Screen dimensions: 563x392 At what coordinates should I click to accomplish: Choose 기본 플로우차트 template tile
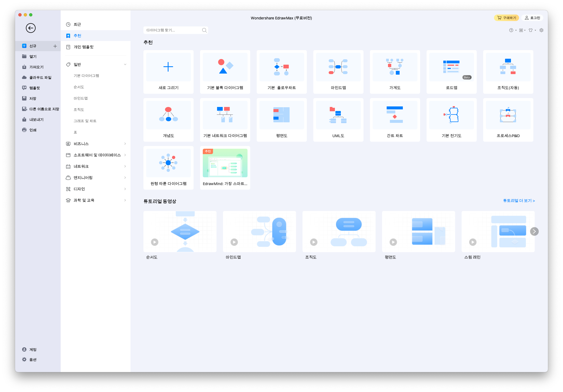[281, 72]
